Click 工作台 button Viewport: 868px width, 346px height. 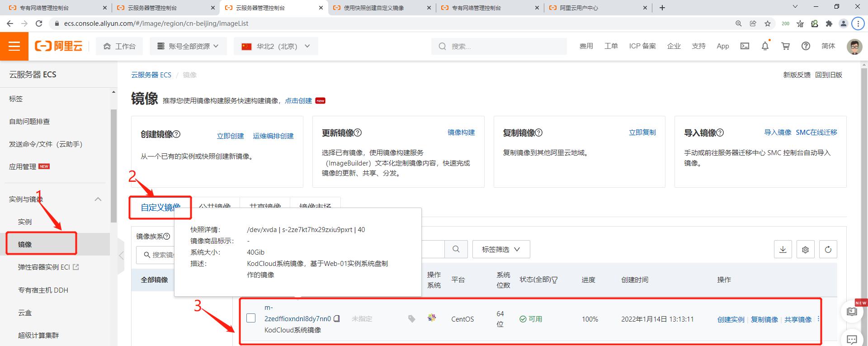coord(119,46)
